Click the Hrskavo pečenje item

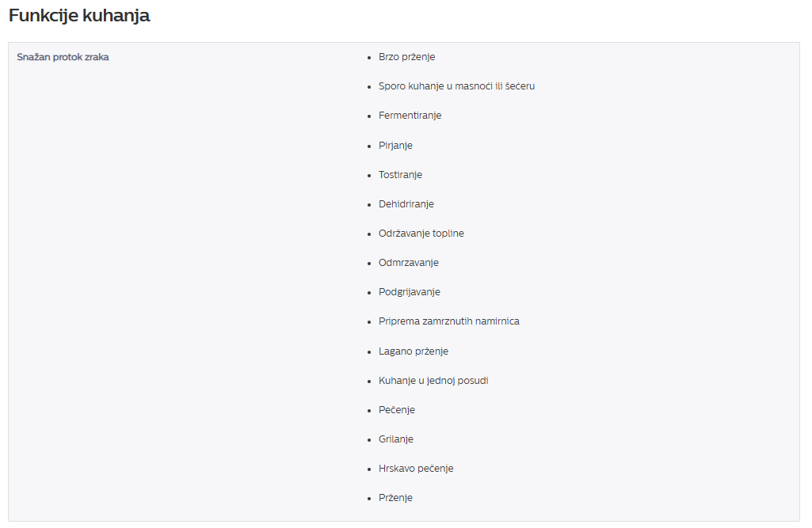coord(416,469)
